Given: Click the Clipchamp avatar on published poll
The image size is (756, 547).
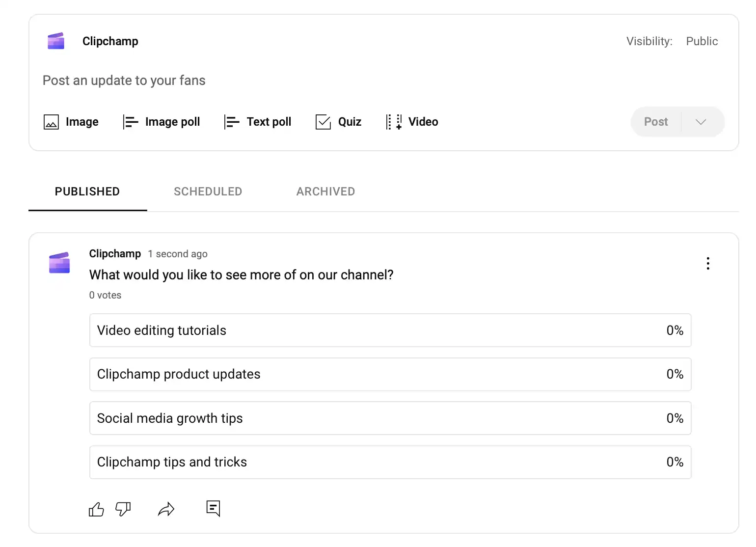Looking at the screenshot, I should tap(59, 263).
